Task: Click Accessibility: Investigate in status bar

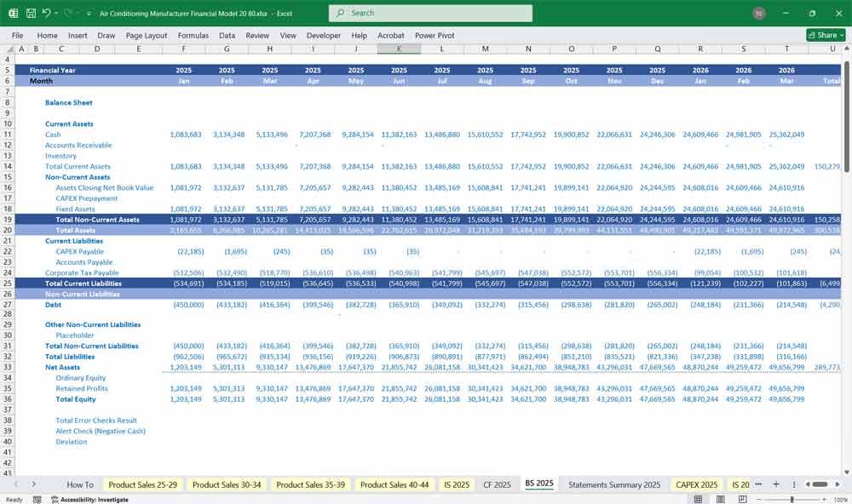Action: click(x=88, y=500)
